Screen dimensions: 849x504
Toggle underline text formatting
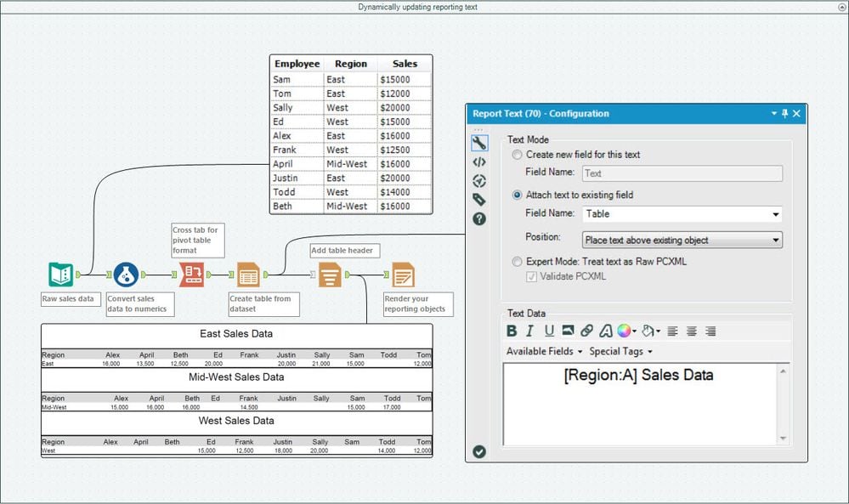[x=549, y=331]
